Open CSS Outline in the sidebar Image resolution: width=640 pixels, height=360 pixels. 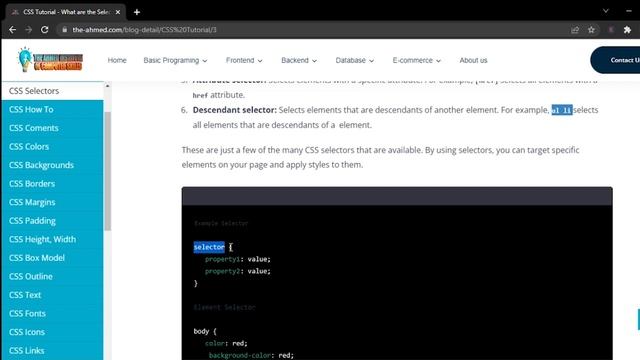(x=52, y=276)
